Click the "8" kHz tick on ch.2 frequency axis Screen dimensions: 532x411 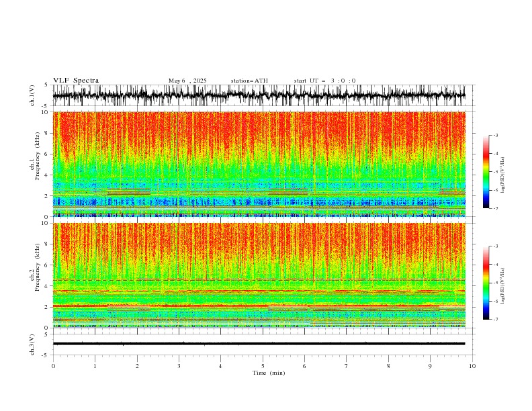click(x=48, y=244)
